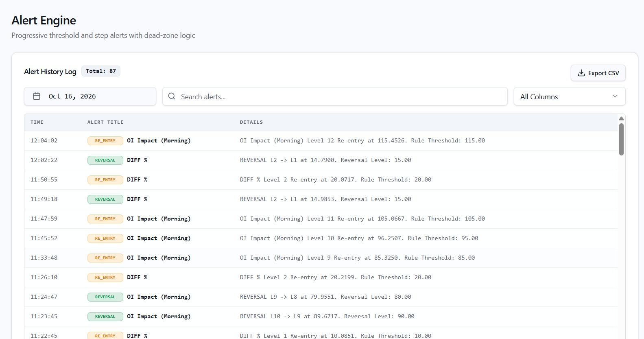Click the time cell 11:47:59
Image resolution: width=644 pixels, height=339 pixels.
point(44,219)
